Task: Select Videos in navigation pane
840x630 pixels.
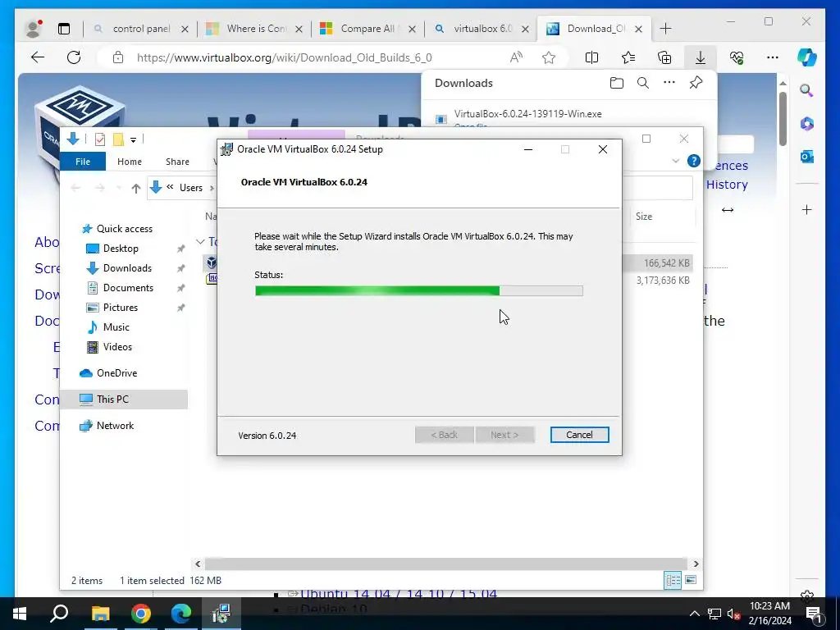Action: (117, 347)
